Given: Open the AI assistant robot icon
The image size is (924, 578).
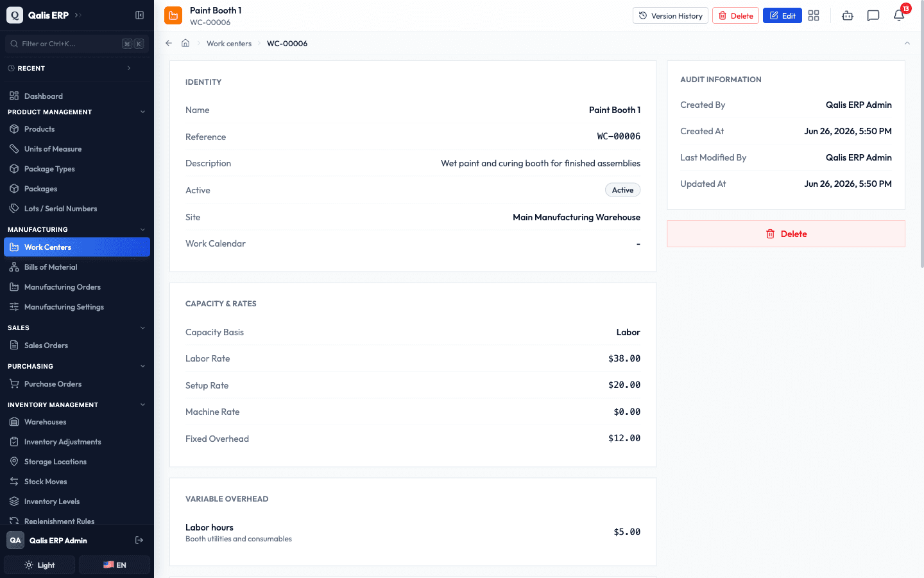Looking at the screenshot, I should [x=848, y=15].
